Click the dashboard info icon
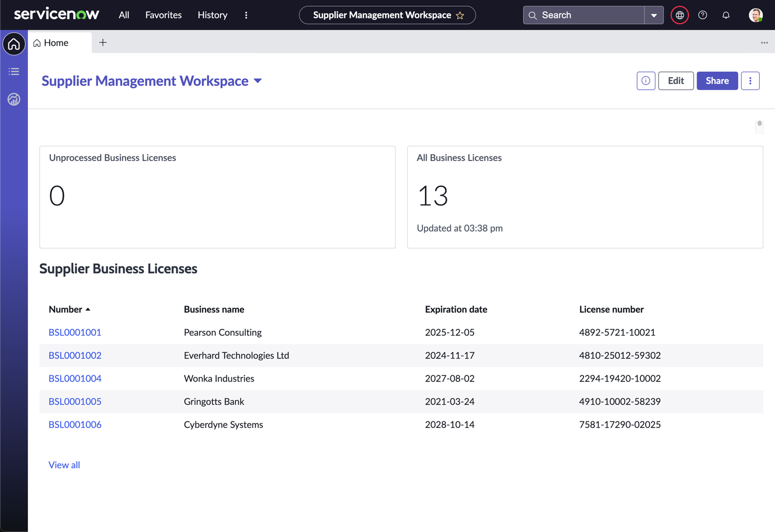 646,81
